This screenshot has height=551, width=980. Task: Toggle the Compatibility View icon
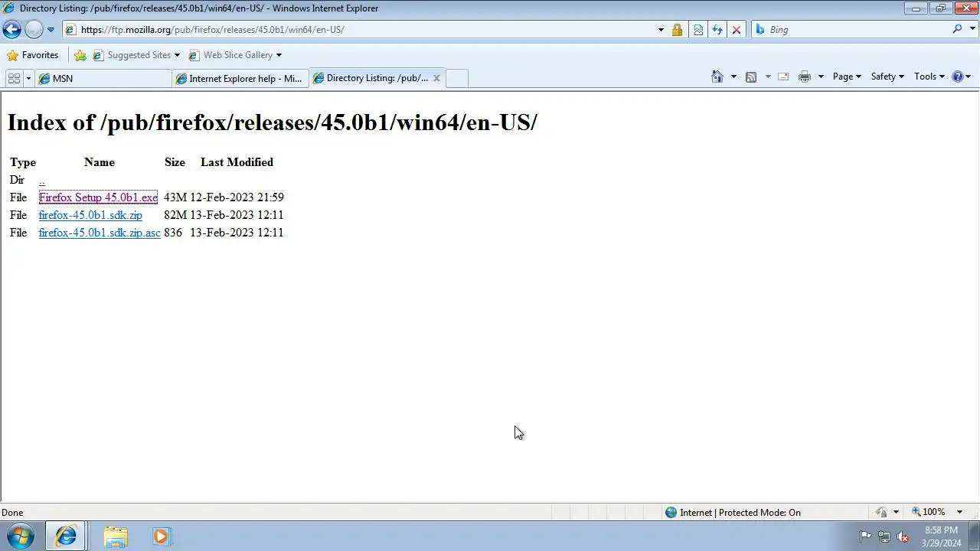698,30
